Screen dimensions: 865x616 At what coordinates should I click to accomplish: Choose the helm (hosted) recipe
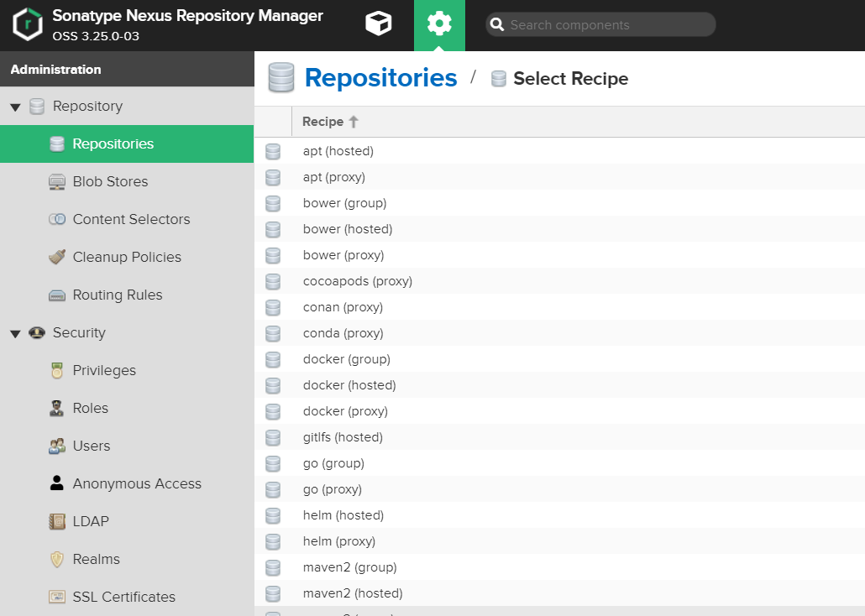tap(559, 515)
